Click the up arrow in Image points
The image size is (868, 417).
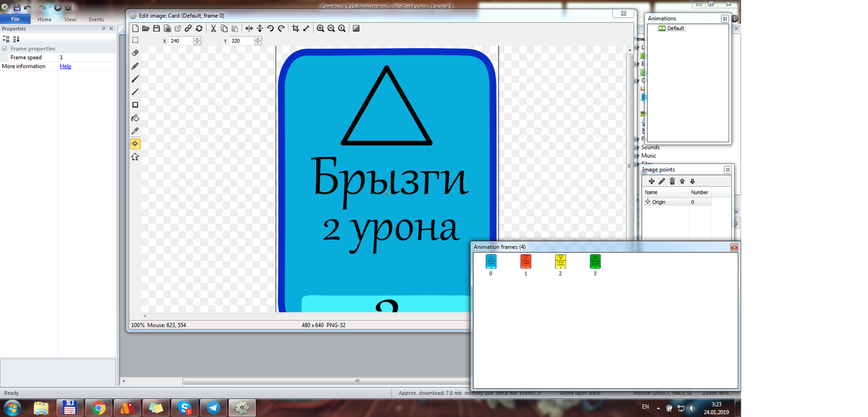682,181
